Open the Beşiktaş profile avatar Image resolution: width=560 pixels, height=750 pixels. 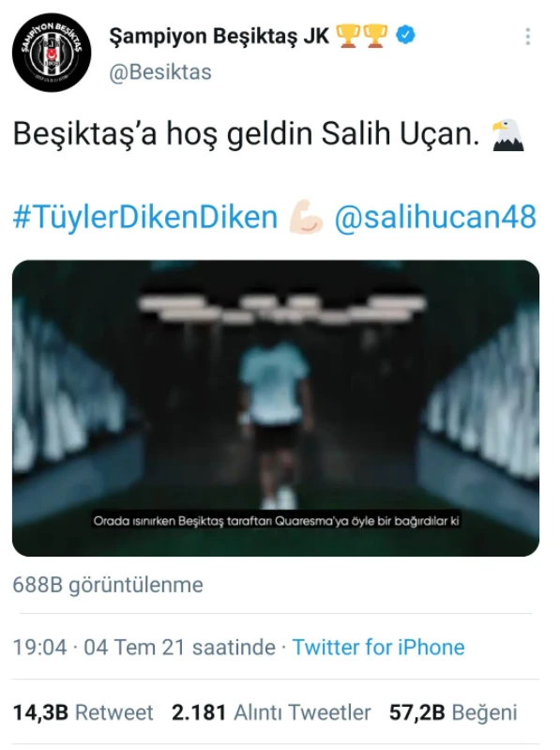point(52,53)
